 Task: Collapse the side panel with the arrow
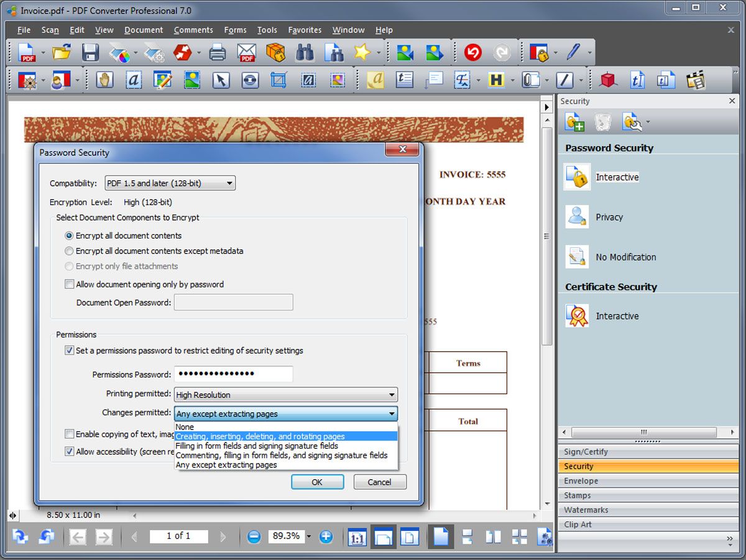coord(547,107)
